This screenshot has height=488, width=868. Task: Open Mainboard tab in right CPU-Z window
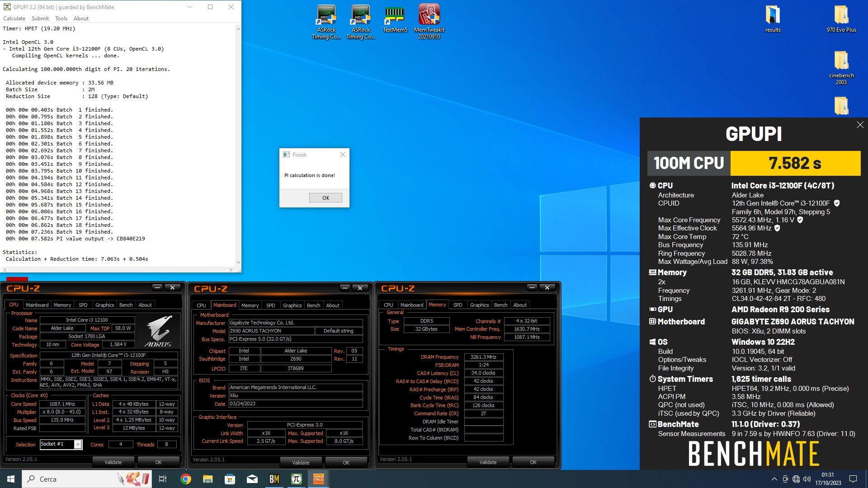(412, 305)
